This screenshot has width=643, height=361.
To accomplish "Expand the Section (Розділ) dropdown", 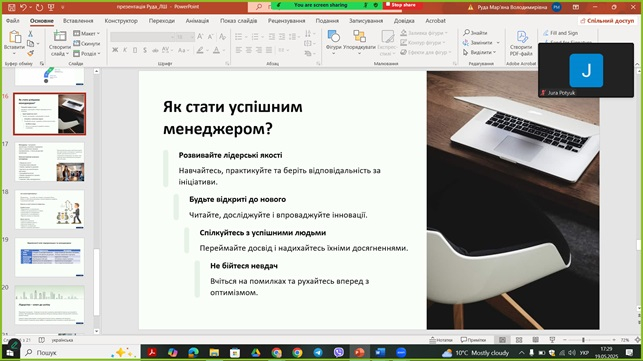I will pyautogui.click(x=87, y=53).
